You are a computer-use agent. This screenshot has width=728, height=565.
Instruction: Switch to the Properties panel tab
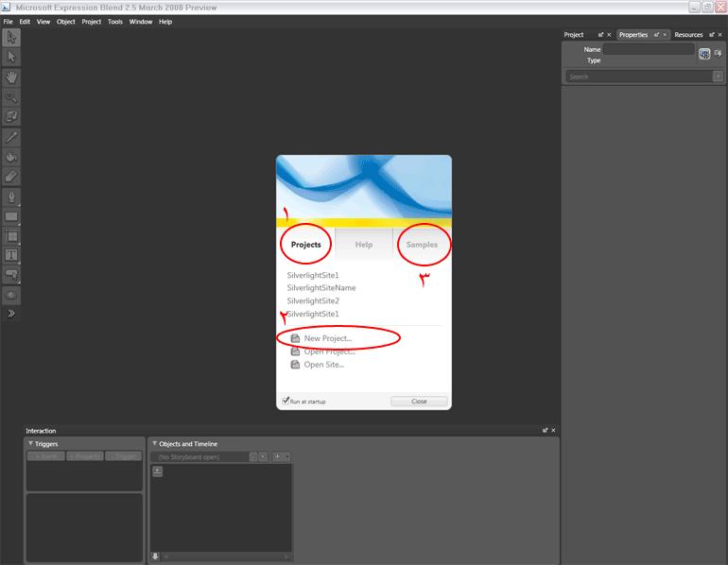[633, 35]
